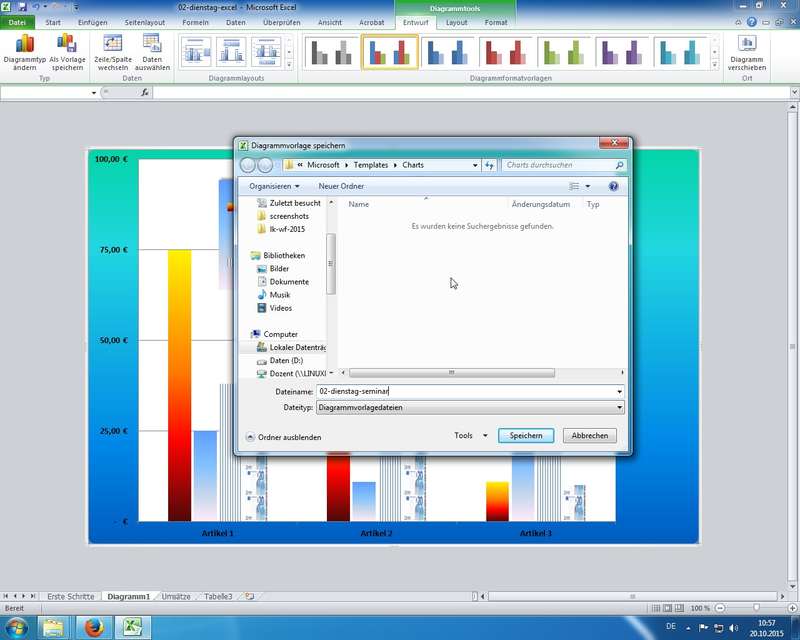The height and width of the screenshot is (640, 800).
Task: Cancel the dialog with Abbrechen
Action: 589,436
